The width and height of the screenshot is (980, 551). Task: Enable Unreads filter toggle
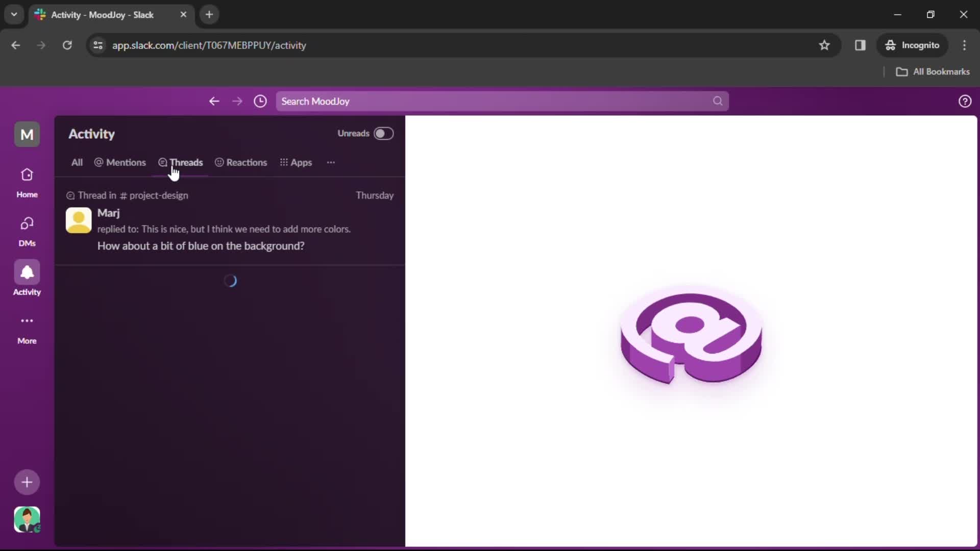coord(384,133)
